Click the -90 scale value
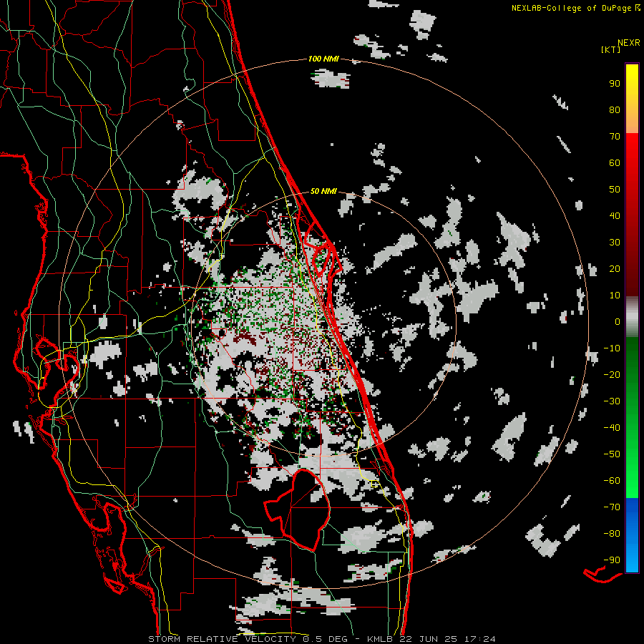Image resolution: width=644 pixels, height=644 pixels. click(612, 560)
